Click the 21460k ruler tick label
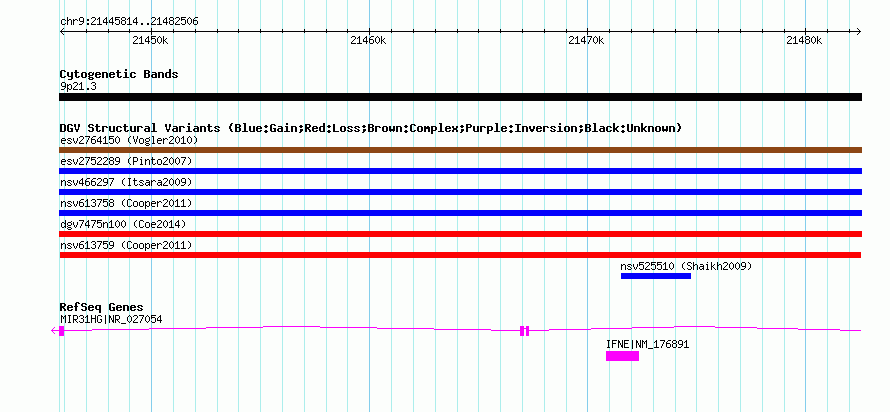 pyautogui.click(x=368, y=40)
